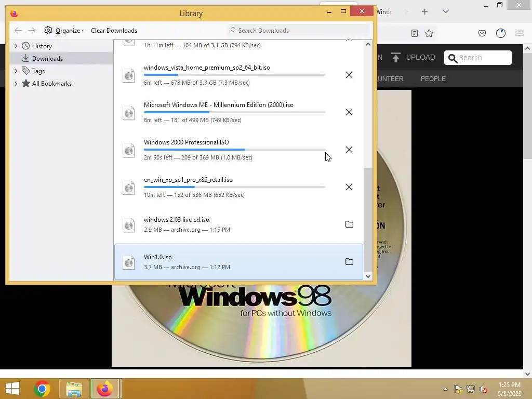Open the Win1.0.iso containing folder
This screenshot has height=399, width=532.
(349, 262)
